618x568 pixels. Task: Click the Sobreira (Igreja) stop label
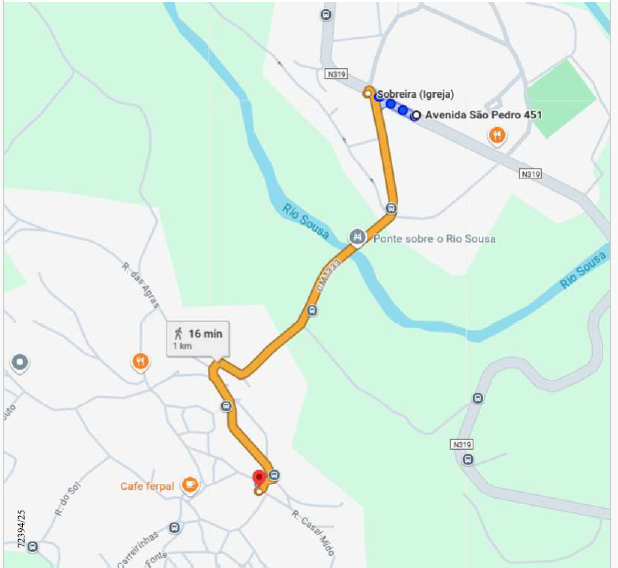coord(415,94)
